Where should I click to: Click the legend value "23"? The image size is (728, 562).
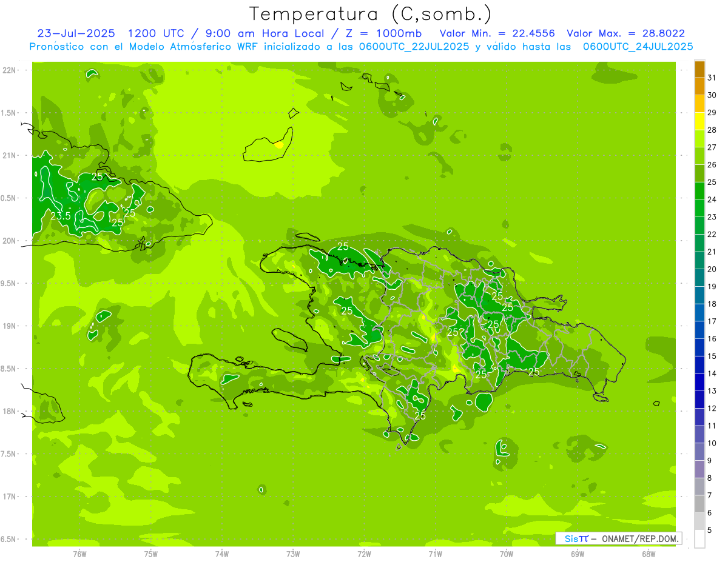[x=712, y=217]
